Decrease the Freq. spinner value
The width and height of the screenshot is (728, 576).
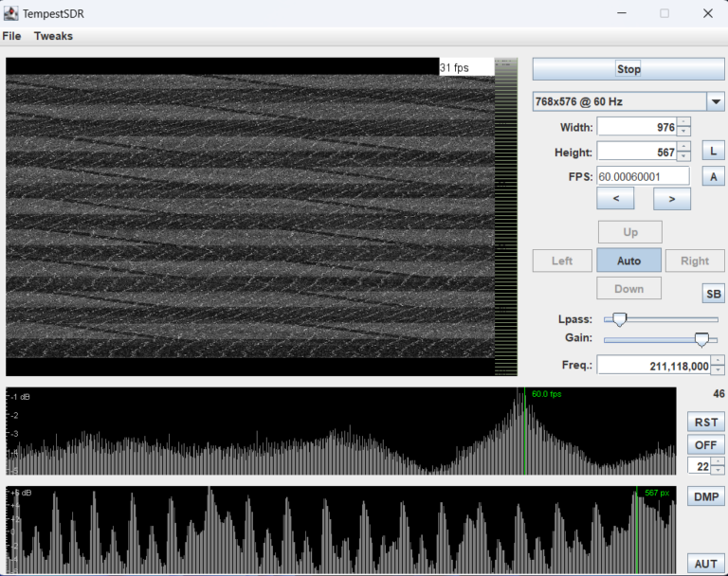point(718,371)
